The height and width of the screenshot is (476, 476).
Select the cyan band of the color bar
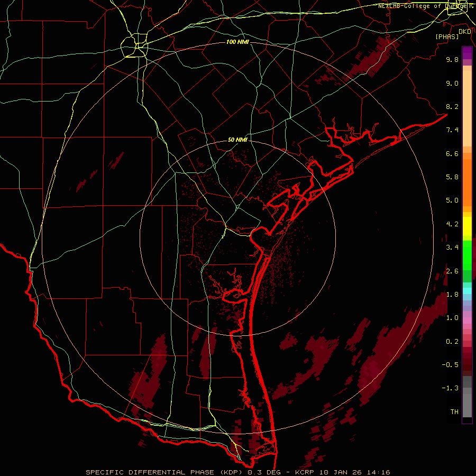(x=467, y=291)
